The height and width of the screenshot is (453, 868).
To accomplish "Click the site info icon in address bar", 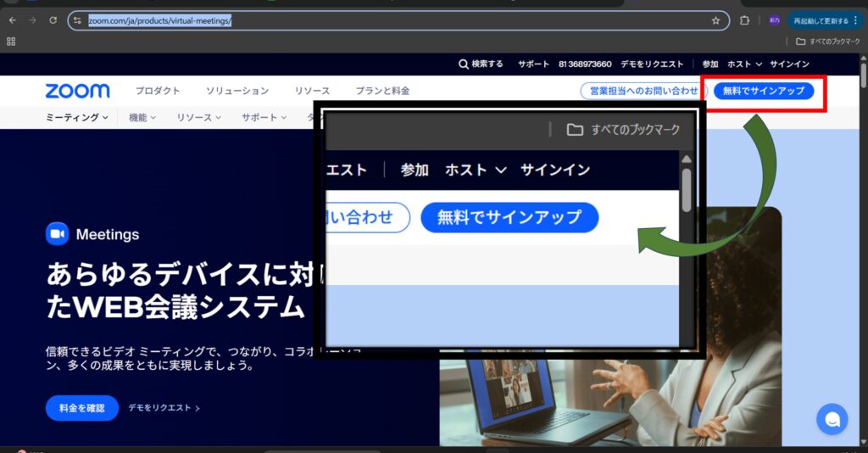I will pyautogui.click(x=78, y=20).
